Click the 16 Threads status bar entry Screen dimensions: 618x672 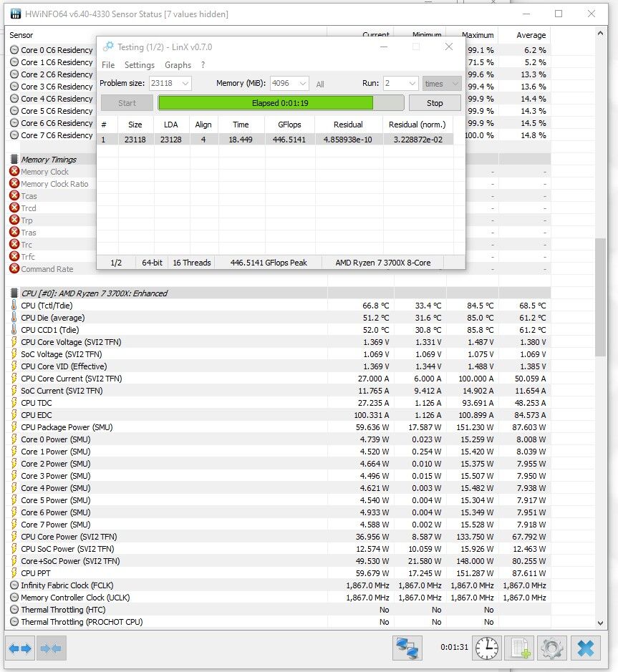tap(192, 263)
